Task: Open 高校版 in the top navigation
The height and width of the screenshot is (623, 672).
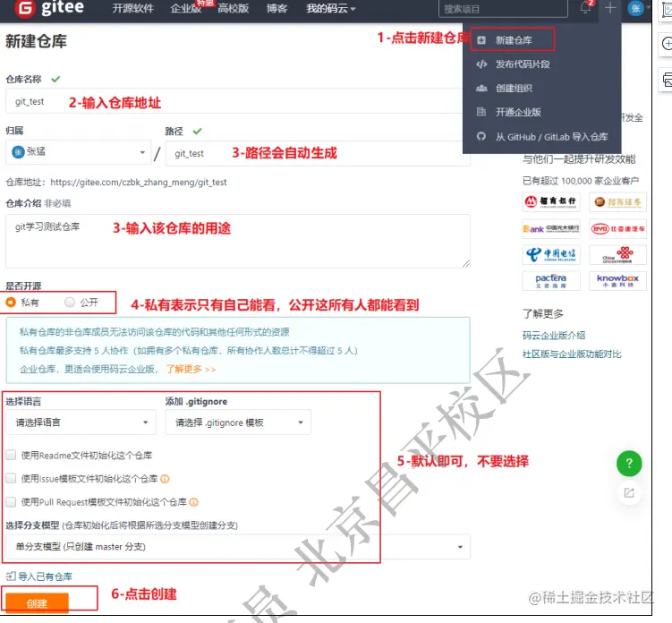Action: pyautogui.click(x=234, y=8)
